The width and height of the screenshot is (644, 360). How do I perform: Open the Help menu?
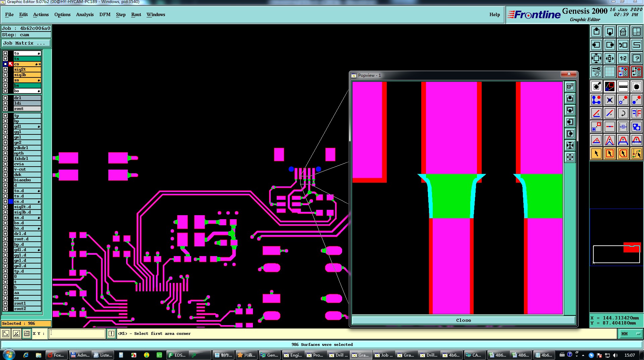click(x=494, y=14)
